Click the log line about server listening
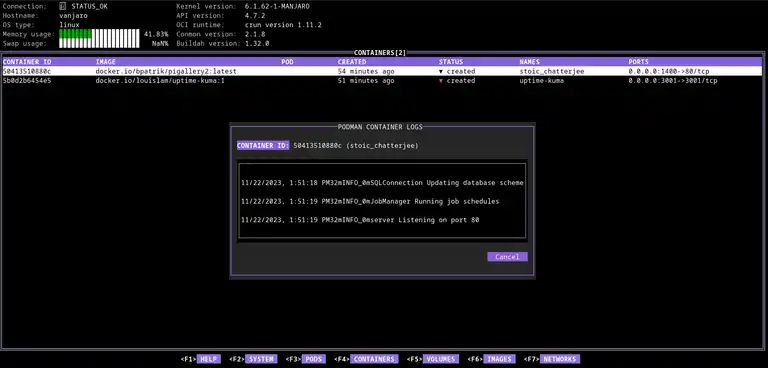768x368 pixels. pyautogui.click(x=360, y=220)
